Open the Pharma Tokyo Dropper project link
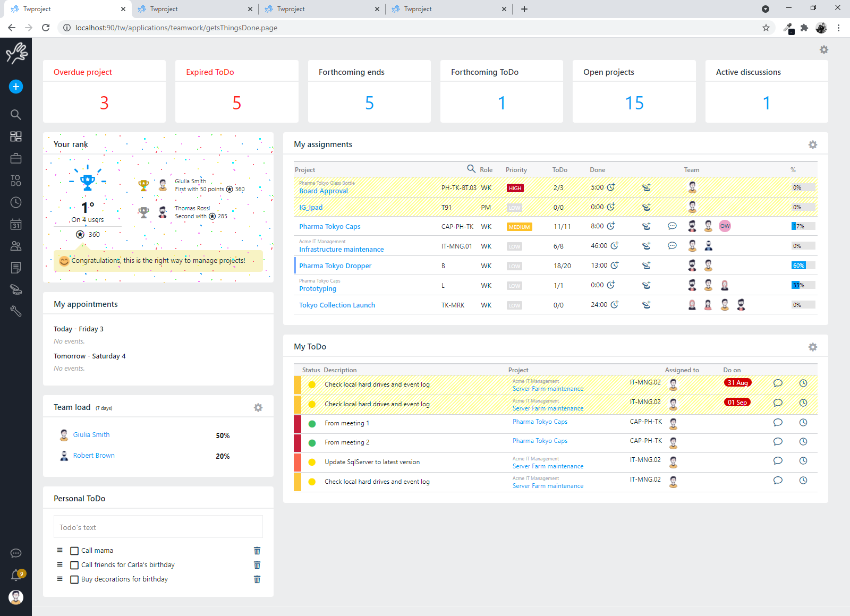 (x=335, y=266)
